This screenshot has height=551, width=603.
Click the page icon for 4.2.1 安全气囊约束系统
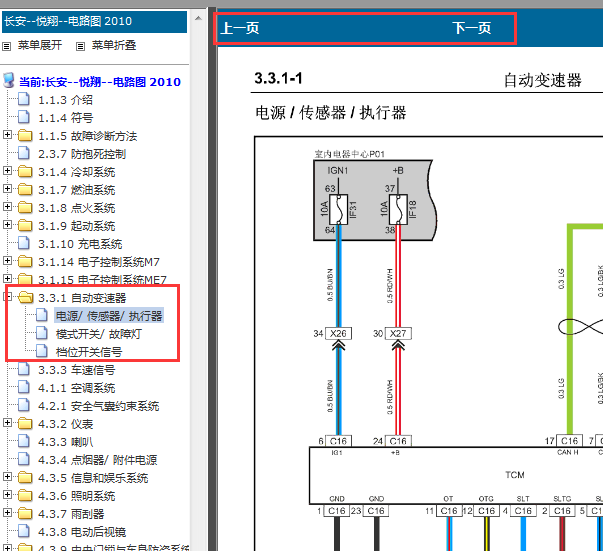click(x=24, y=405)
